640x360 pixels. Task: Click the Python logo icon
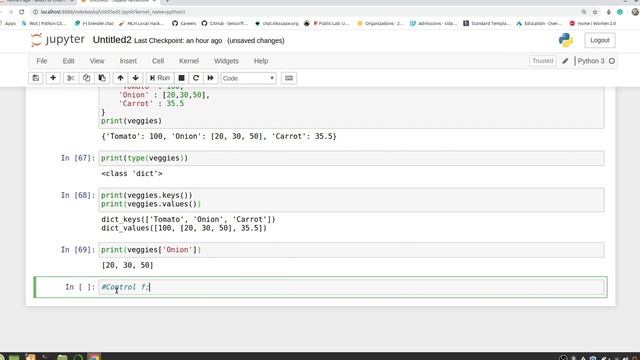click(x=566, y=40)
